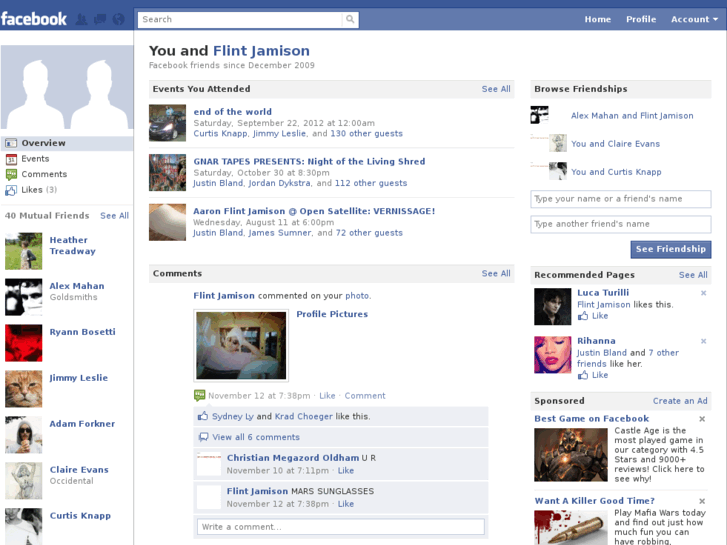Click the 'Type your name or a friend's name' field
This screenshot has width=727, height=545.
[x=620, y=199]
